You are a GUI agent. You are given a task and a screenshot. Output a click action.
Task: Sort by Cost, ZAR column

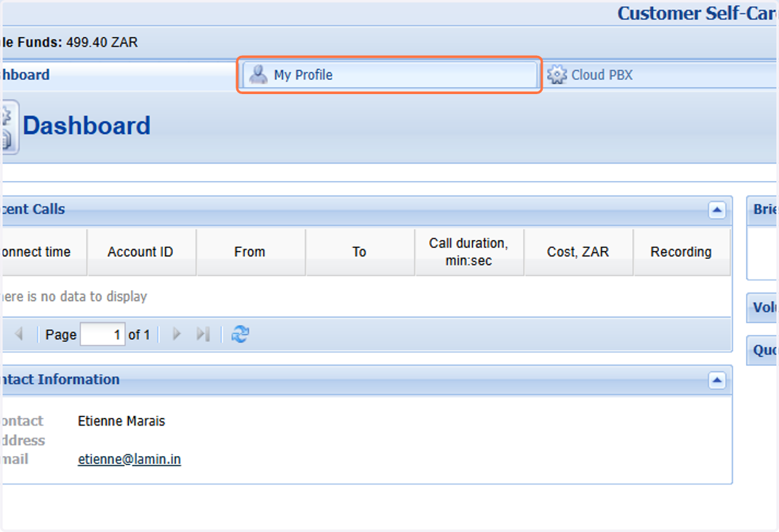point(578,252)
